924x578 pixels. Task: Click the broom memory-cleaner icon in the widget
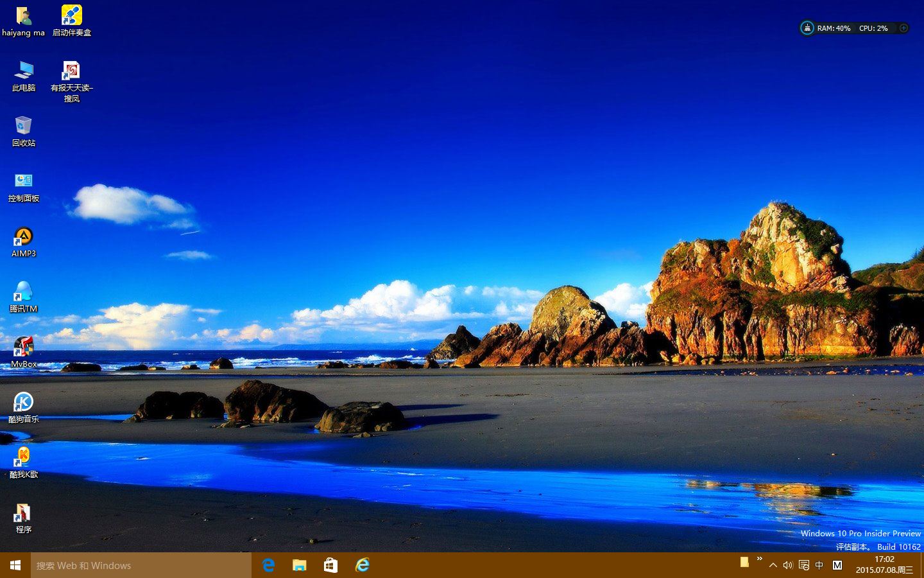(x=807, y=28)
